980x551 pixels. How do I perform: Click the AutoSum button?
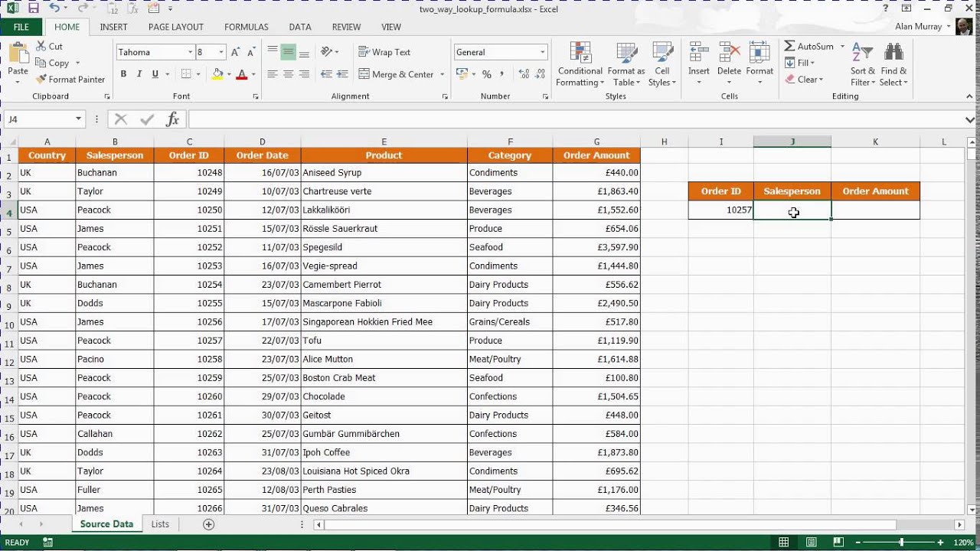tap(809, 46)
